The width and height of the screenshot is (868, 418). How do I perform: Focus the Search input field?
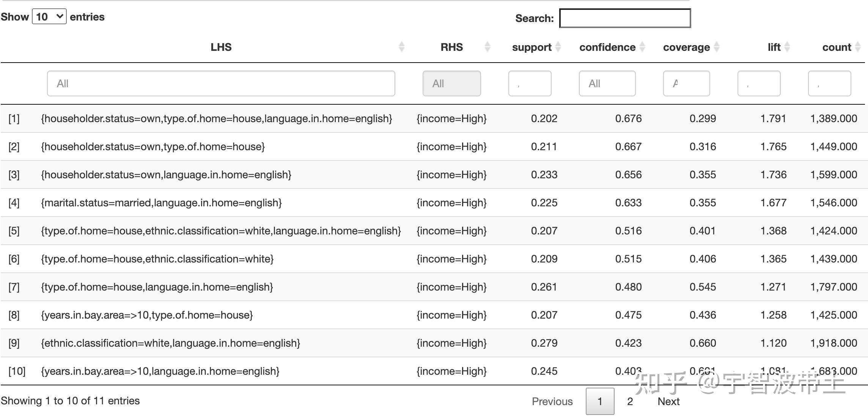click(625, 18)
